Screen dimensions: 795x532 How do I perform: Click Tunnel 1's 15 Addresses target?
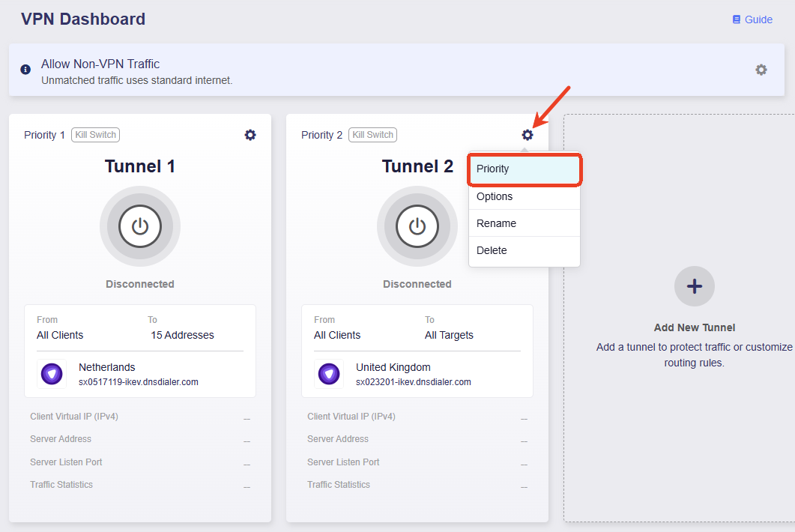coord(182,335)
